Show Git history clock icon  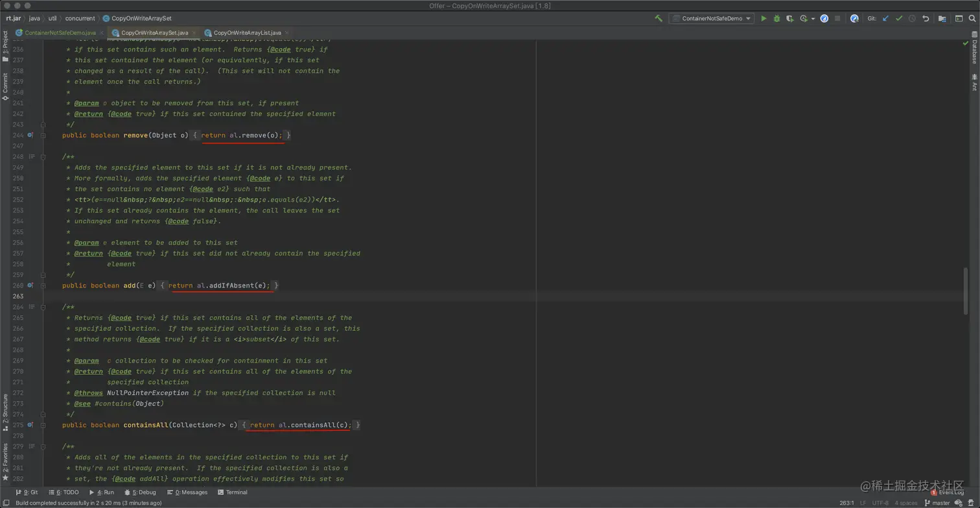tap(912, 19)
